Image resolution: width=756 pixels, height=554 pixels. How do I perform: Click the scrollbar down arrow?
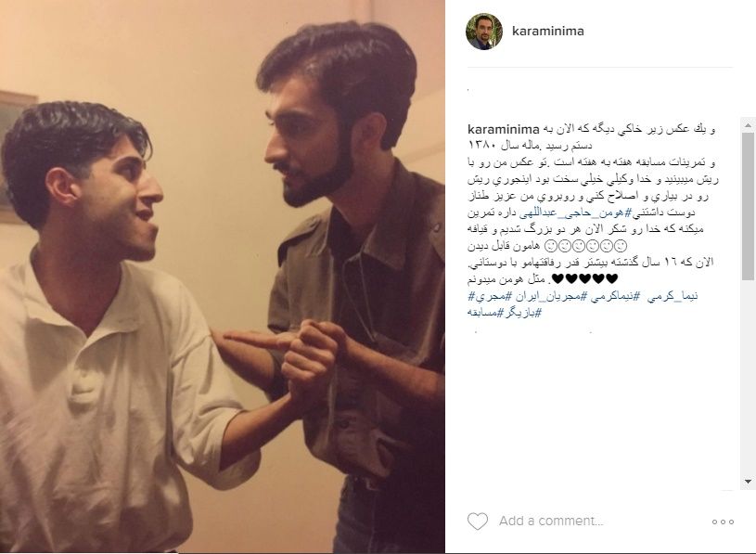coord(748,482)
